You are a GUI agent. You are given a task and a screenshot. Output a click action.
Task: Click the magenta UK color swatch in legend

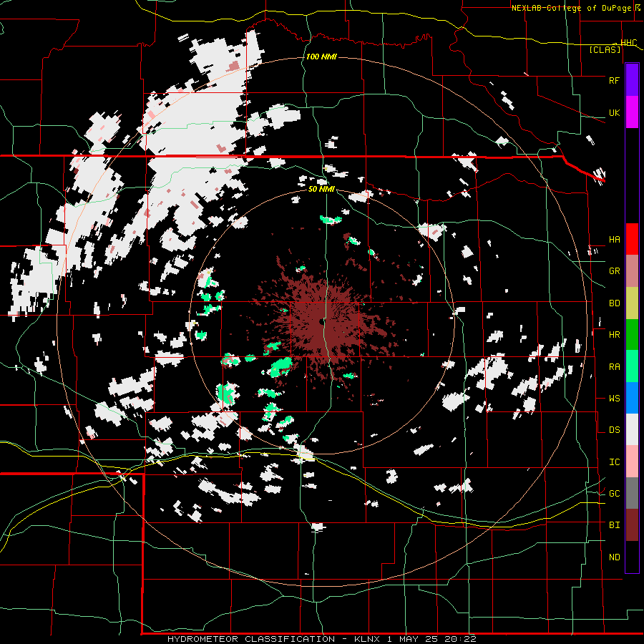tap(632, 112)
